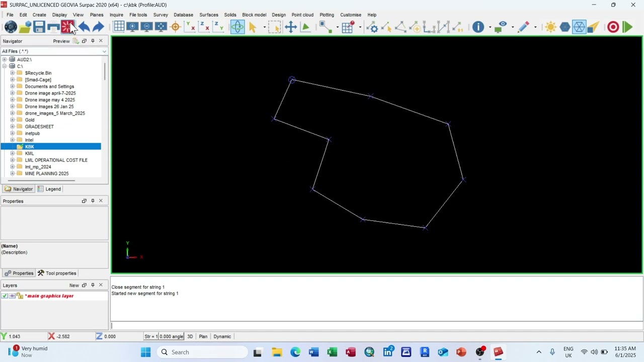The width and height of the screenshot is (644, 362).
Task: Click the 0.000 angle status field
Action: (172, 336)
